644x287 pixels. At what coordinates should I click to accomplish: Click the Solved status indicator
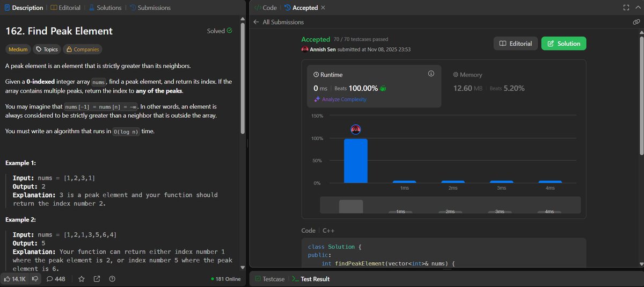point(219,31)
